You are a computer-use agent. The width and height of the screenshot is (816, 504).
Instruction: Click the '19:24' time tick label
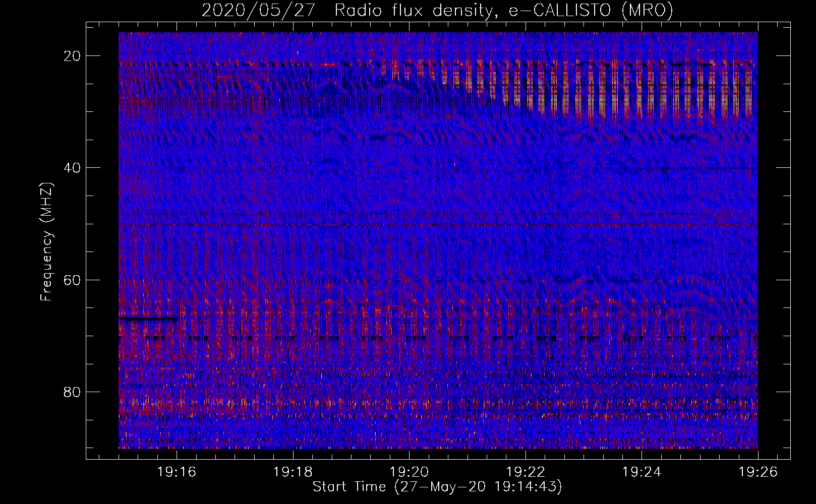[642, 472]
